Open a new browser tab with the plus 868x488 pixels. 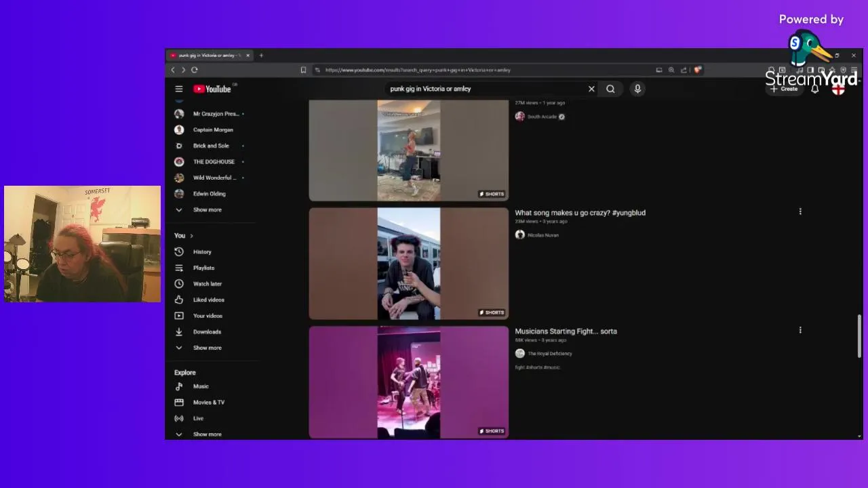261,56
